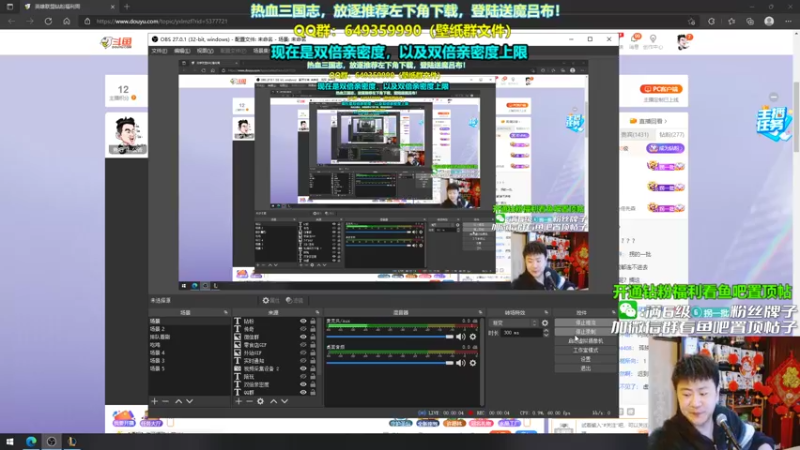The width and height of the screenshot is (800, 450).
Task: Reload the browser page
Action: 48,21
